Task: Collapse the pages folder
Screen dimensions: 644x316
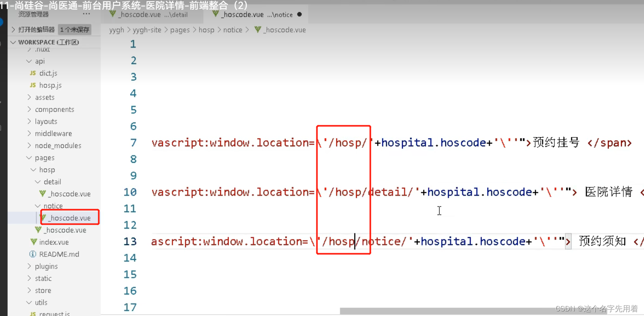Action: (x=29, y=158)
